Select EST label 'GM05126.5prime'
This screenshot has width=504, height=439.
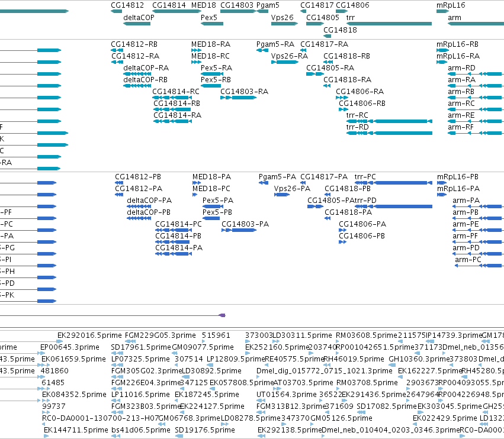tap(341, 418)
